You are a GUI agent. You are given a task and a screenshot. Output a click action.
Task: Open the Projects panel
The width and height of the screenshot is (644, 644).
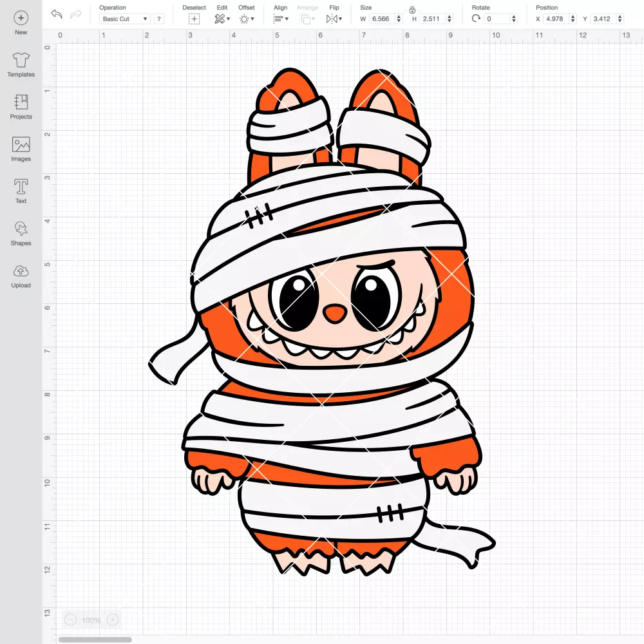click(21, 107)
